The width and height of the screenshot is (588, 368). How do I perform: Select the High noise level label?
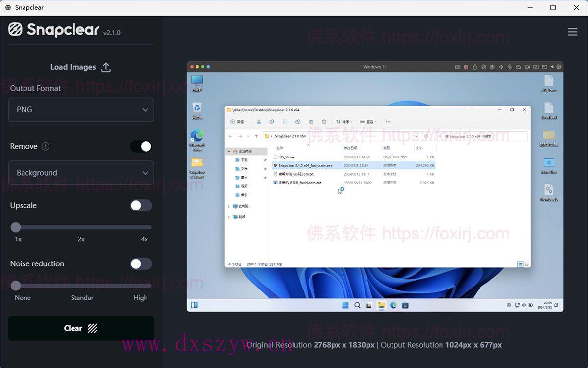[141, 298]
